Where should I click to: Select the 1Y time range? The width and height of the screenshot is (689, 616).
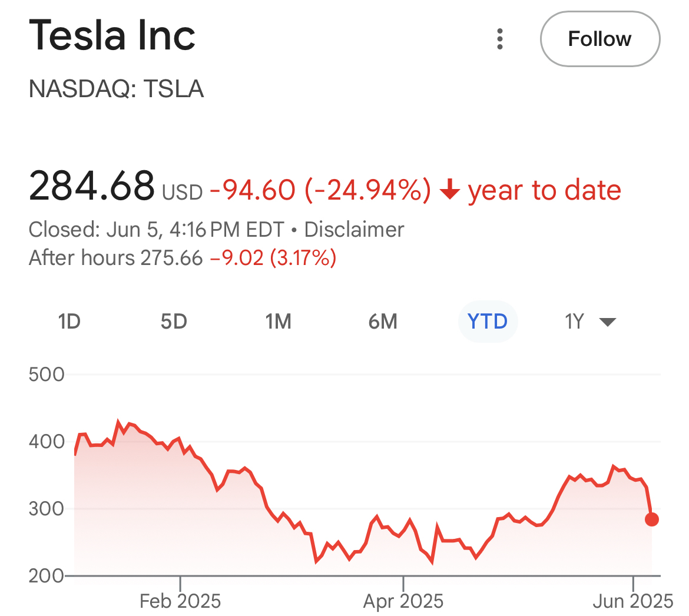(574, 322)
